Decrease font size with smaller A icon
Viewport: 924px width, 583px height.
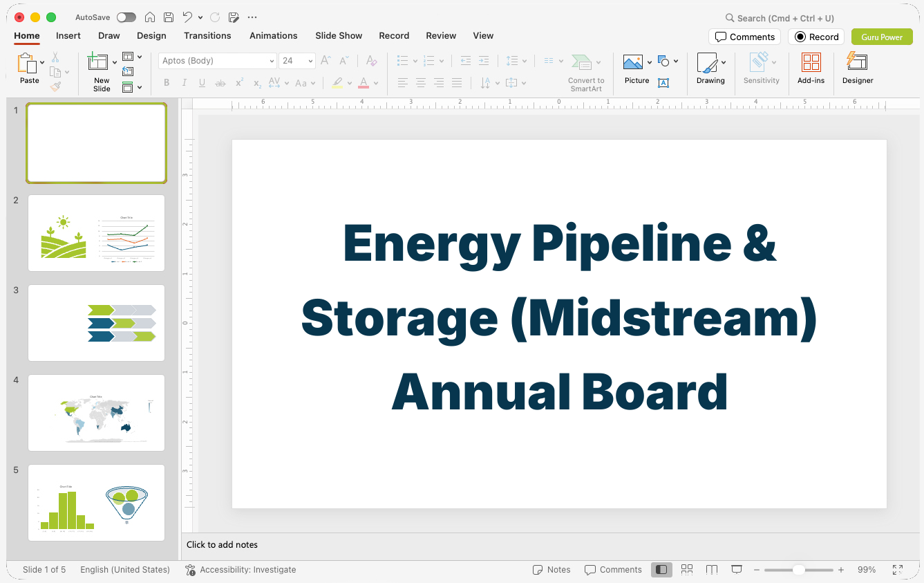coord(344,61)
